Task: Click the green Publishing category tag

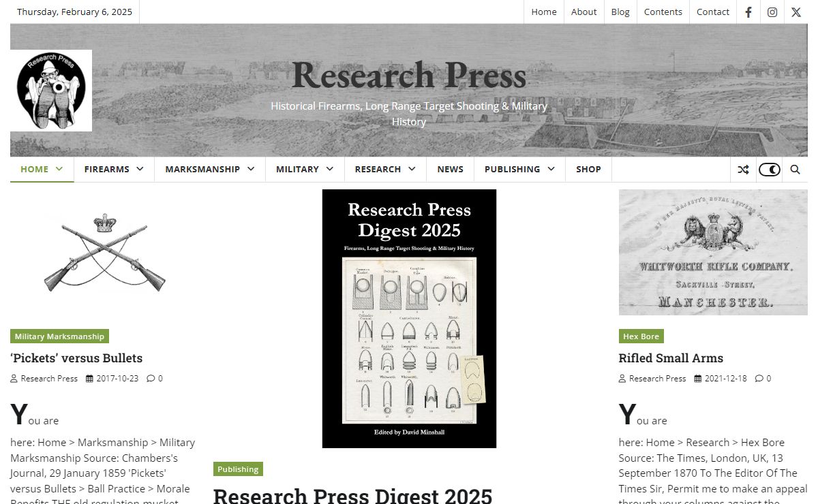Action: click(x=238, y=469)
